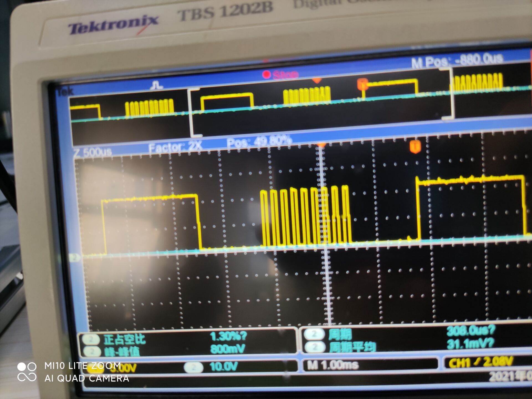Click the 峰-峰值 measurement label
Image resolution: width=532 pixels, height=399 pixels.
[122, 352]
